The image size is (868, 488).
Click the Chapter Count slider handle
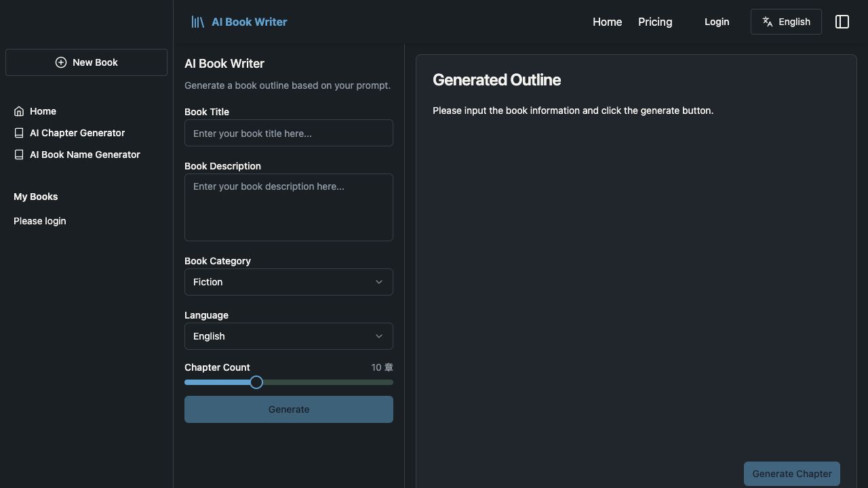(x=256, y=382)
